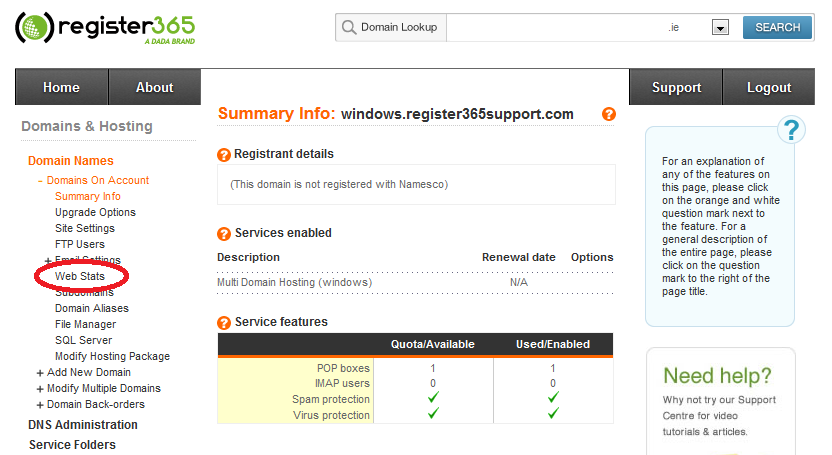Expand the Add New Domain section
This screenshot has height=455, width=832.
point(40,373)
